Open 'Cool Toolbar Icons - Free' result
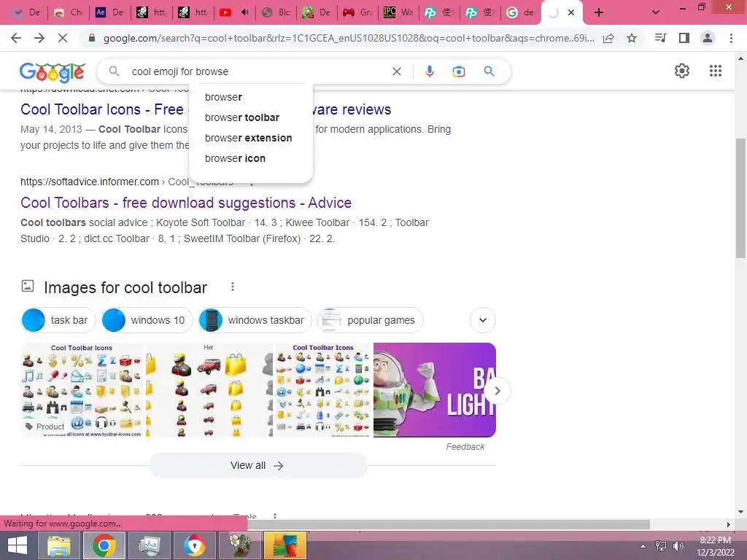The height and width of the screenshot is (560, 747). pos(102,109)
